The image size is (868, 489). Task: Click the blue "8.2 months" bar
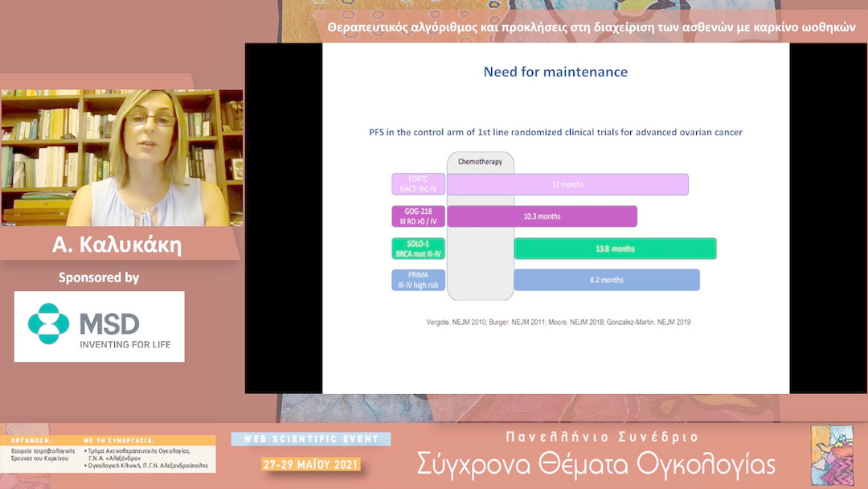tap(607, 280)
